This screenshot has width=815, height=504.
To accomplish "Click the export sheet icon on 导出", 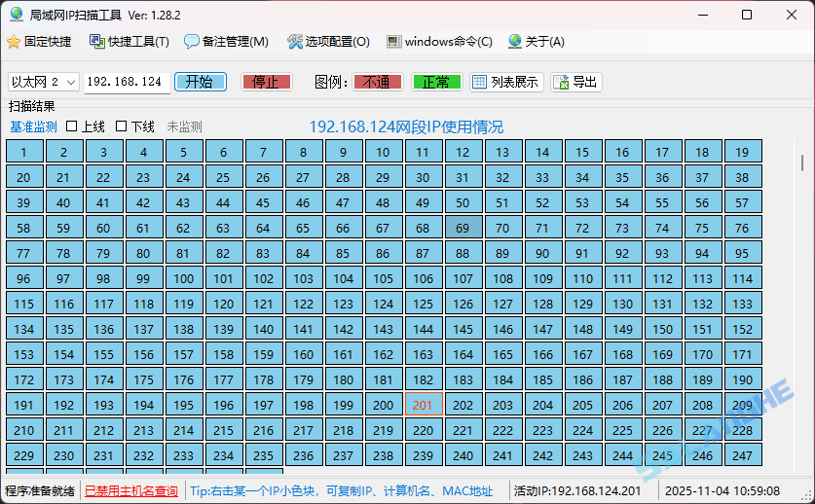I will click(x=562, y=82).
